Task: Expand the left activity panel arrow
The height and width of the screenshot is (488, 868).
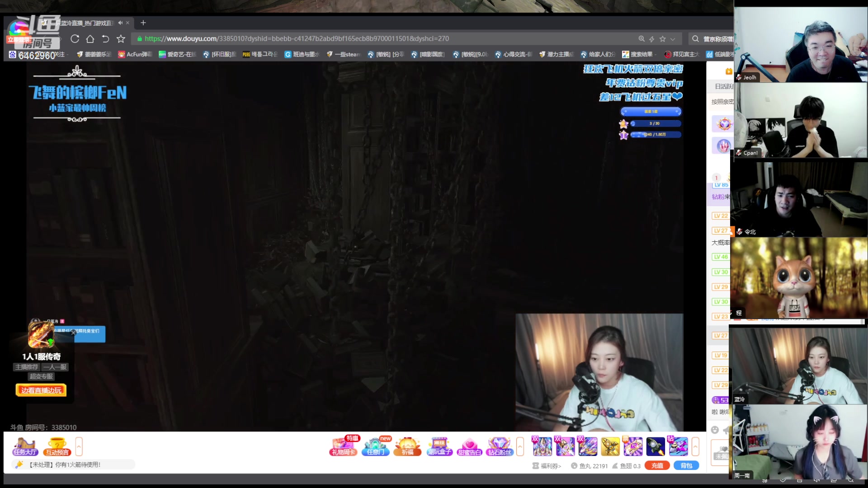Action: 79,446
